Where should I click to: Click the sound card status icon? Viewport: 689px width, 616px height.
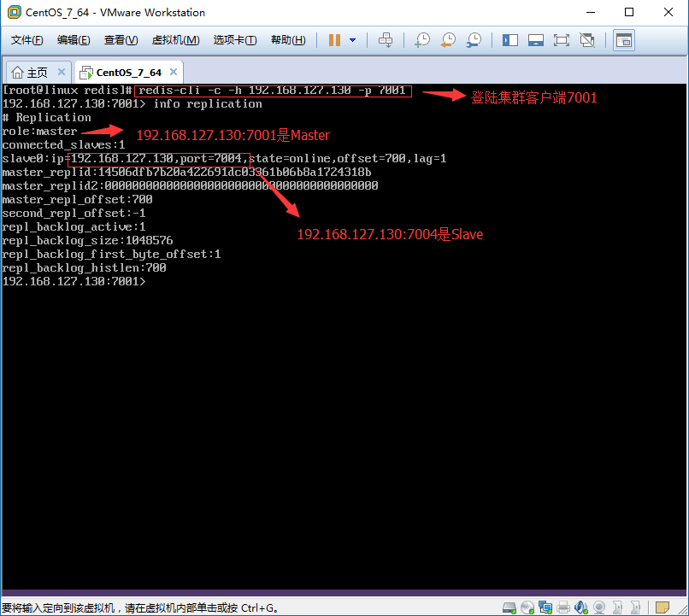click(581, 607)
